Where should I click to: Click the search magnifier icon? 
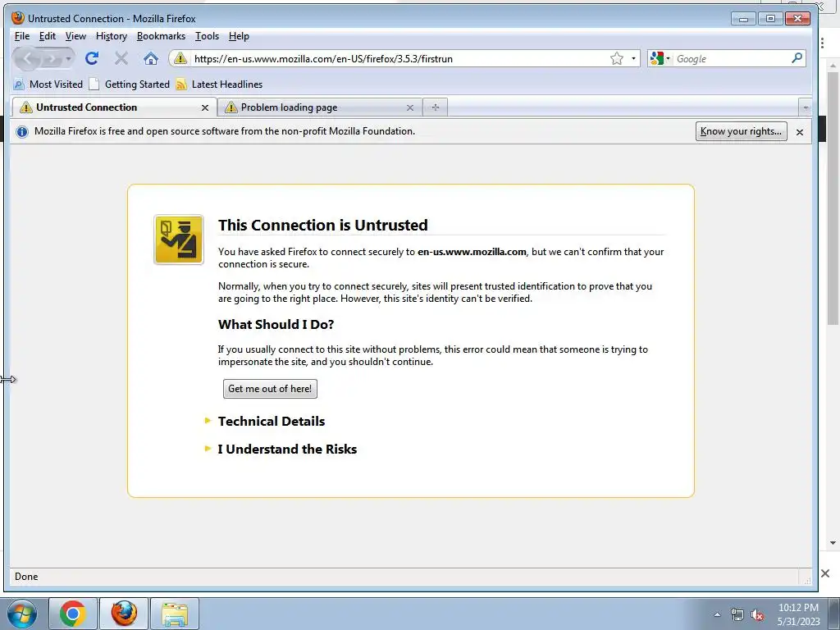pyautogui.click(x=797, y=58)
